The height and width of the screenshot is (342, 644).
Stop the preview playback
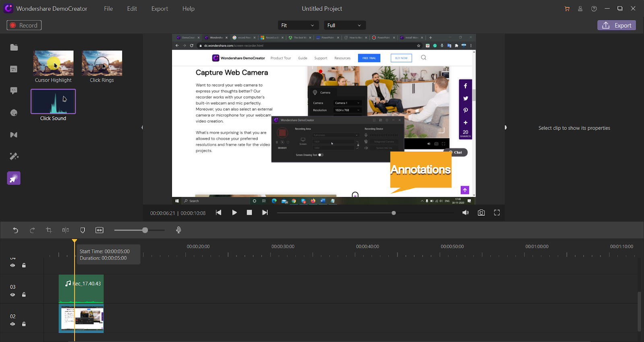[x=250, y=212]
